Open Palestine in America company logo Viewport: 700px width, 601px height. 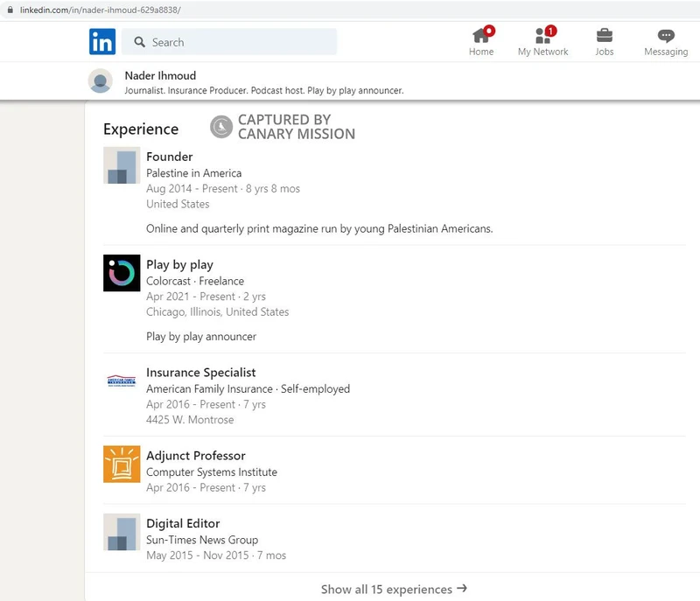[122, 165]
